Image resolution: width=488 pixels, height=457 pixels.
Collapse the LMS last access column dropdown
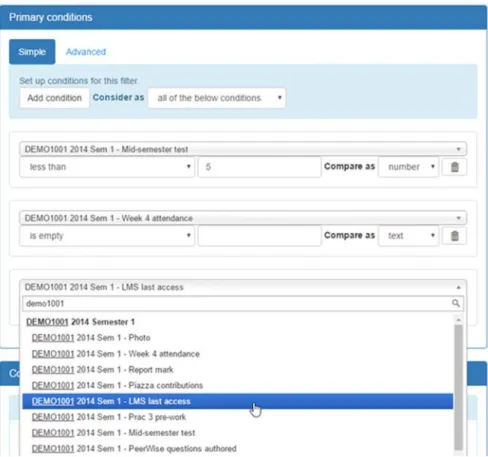pyautogui.click(x=243, y=287)
